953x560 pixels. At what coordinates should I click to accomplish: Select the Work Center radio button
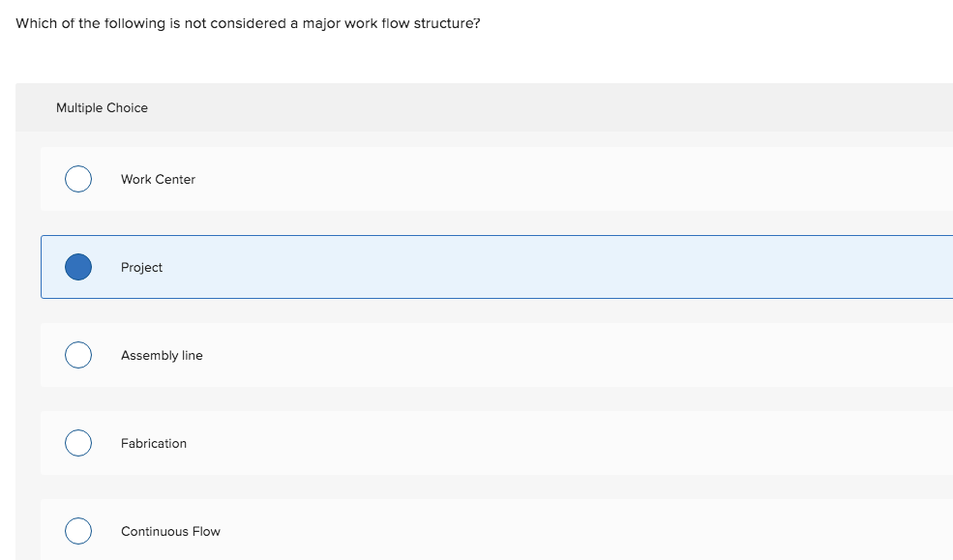tap(78, 179)
